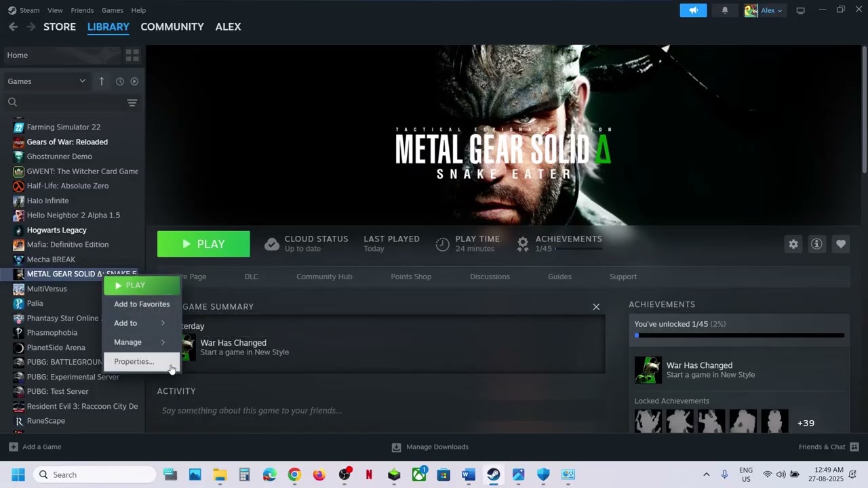Open the View menu
868x488 pixels.
pyautogui.click(x=55, y=10)
